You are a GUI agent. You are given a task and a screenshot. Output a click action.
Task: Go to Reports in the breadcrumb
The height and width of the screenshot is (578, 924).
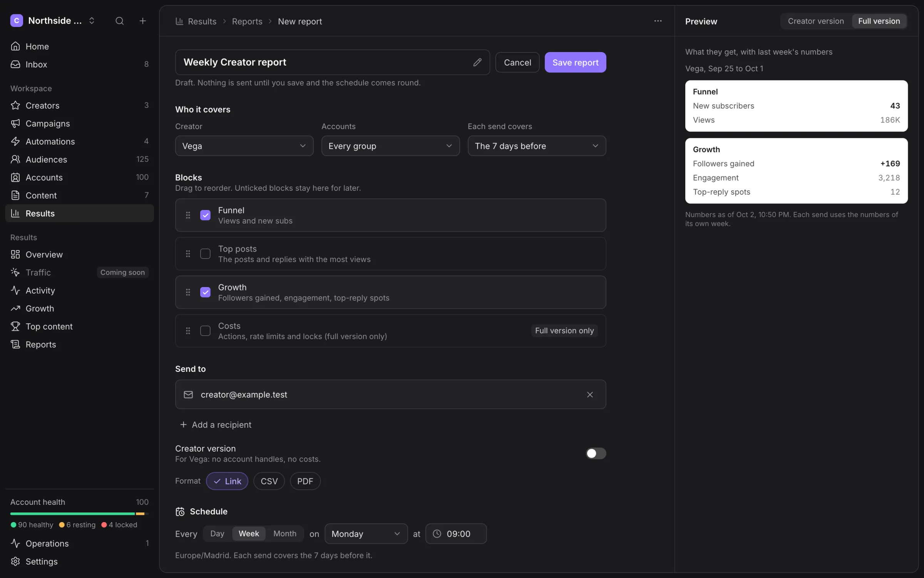(247, 21)
